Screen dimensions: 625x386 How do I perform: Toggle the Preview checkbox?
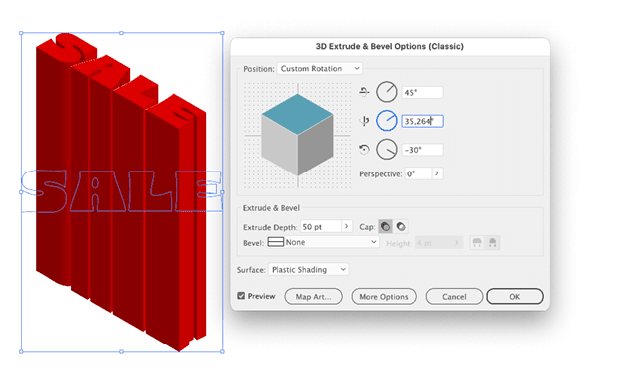[241, 296]
